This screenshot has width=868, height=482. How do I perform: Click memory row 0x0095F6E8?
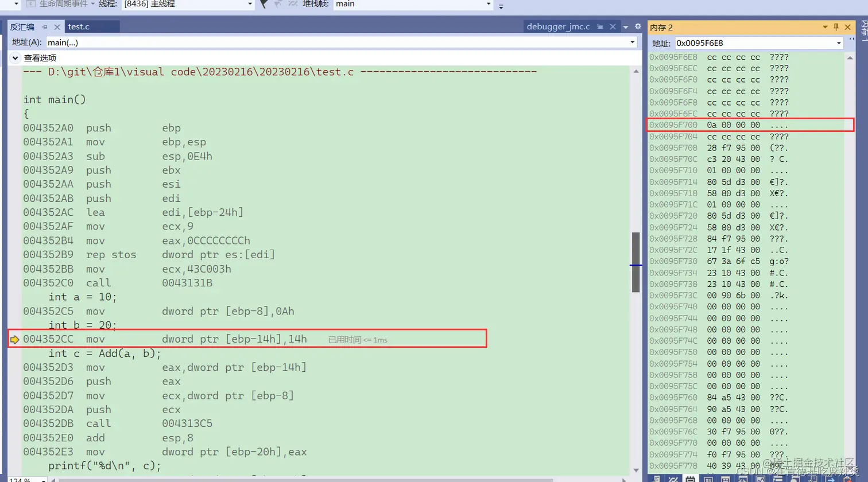[x=719, y=57]
